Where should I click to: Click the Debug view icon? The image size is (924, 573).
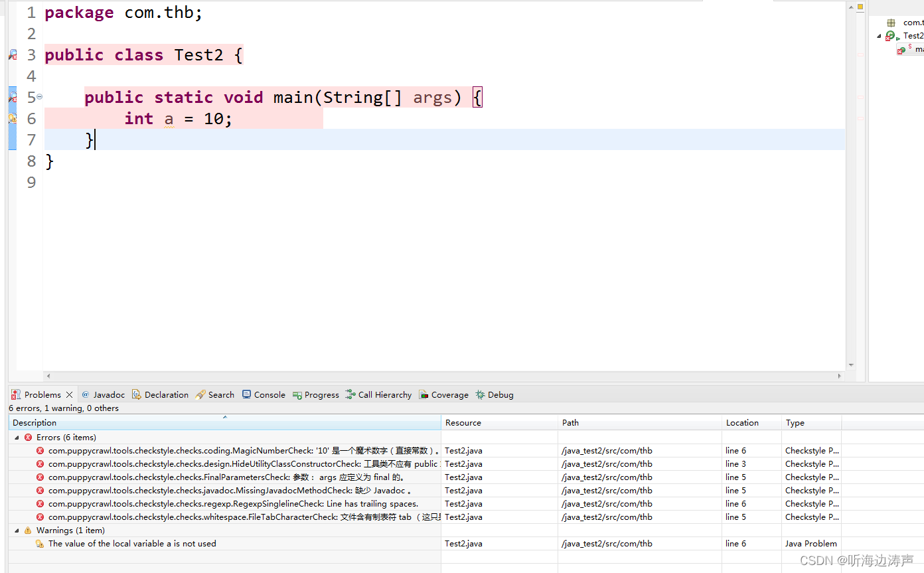(x=494, y=394)
